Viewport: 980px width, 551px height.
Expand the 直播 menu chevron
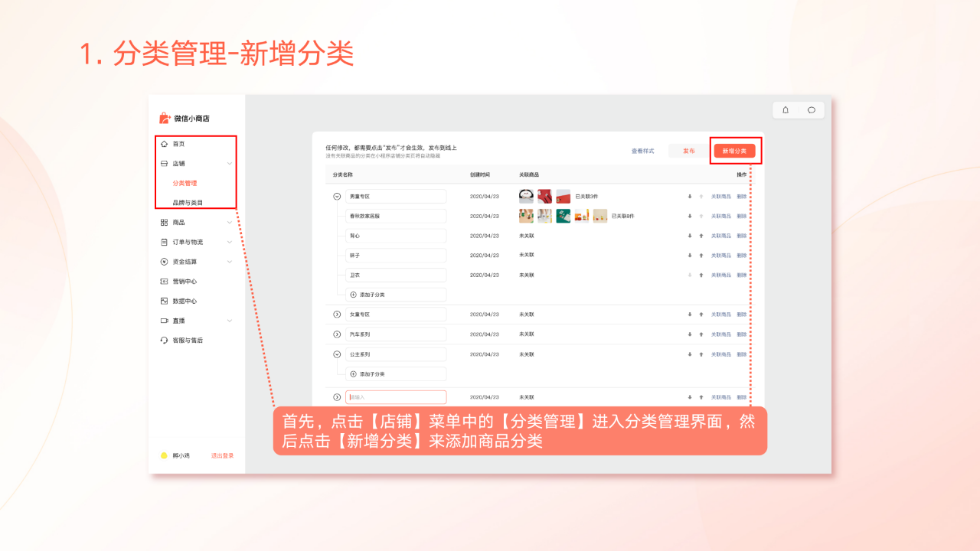(230, 321)
